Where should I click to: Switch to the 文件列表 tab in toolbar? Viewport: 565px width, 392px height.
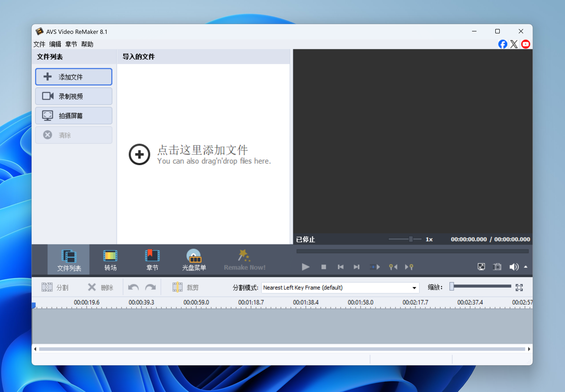click(x=69, y=260)
